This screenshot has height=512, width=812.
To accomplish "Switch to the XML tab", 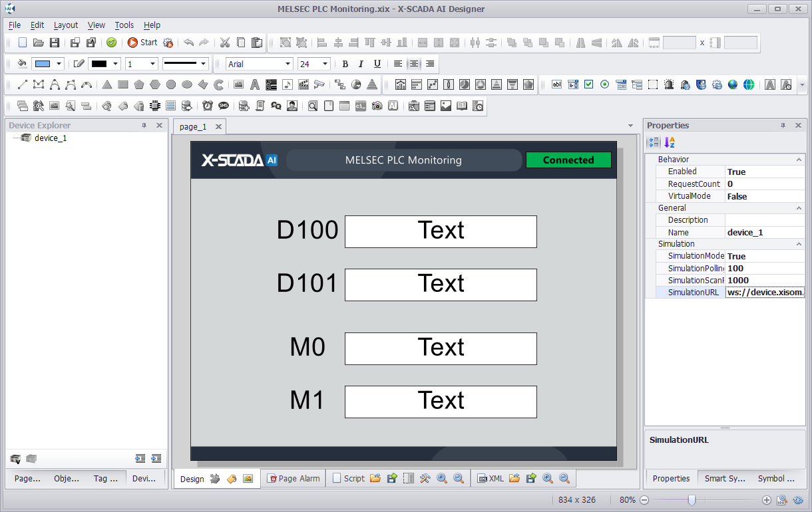I will click(491, 478).
